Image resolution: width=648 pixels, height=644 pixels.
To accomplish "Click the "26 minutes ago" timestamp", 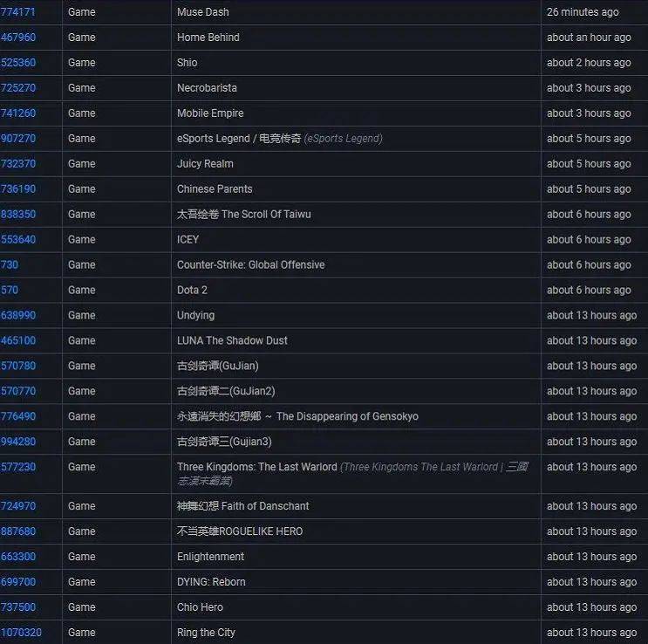I will tap(583, 12).
